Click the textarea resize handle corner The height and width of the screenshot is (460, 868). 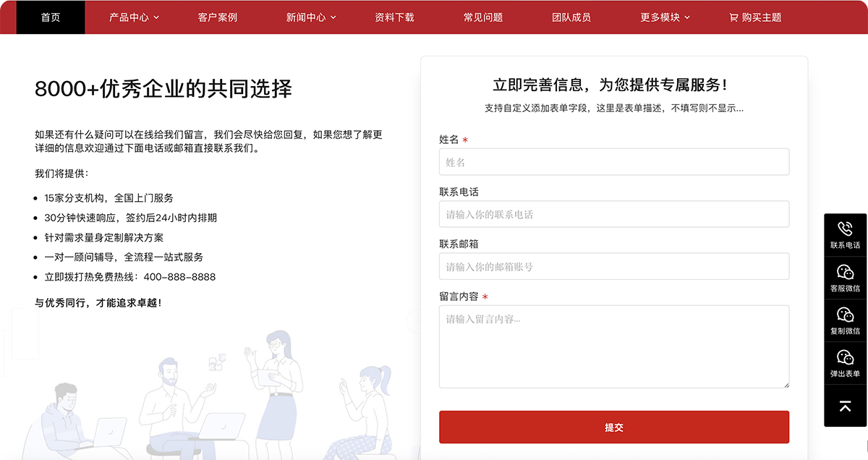(x=786, y=384)
